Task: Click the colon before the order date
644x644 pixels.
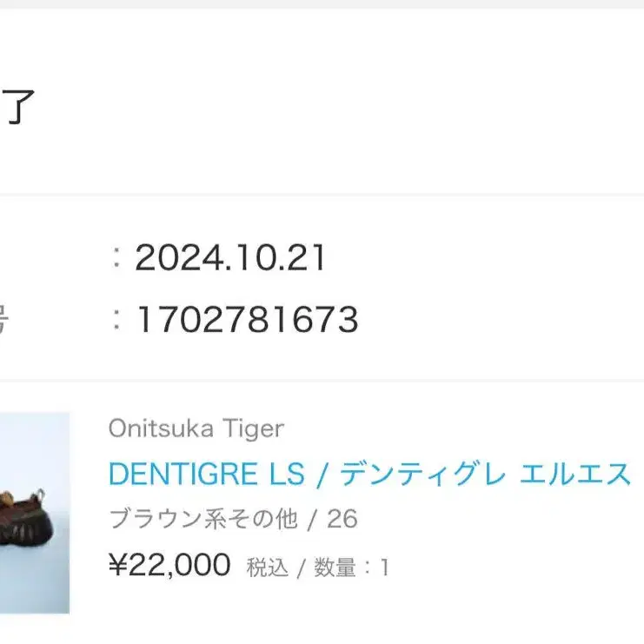Action: (x=116, y=258)
